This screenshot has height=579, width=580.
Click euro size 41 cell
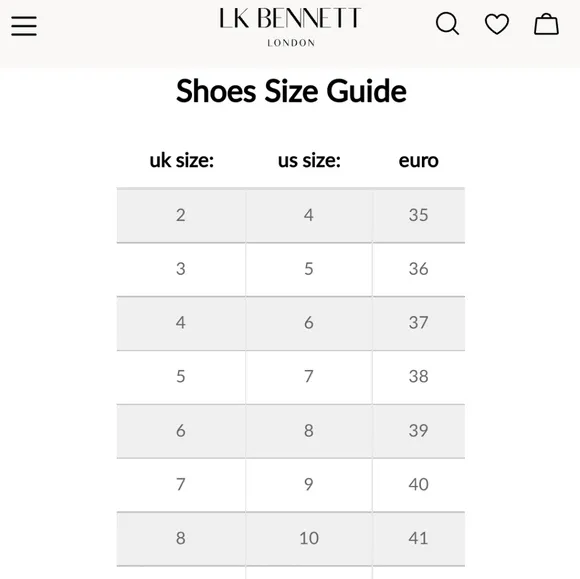click(419, 539)
